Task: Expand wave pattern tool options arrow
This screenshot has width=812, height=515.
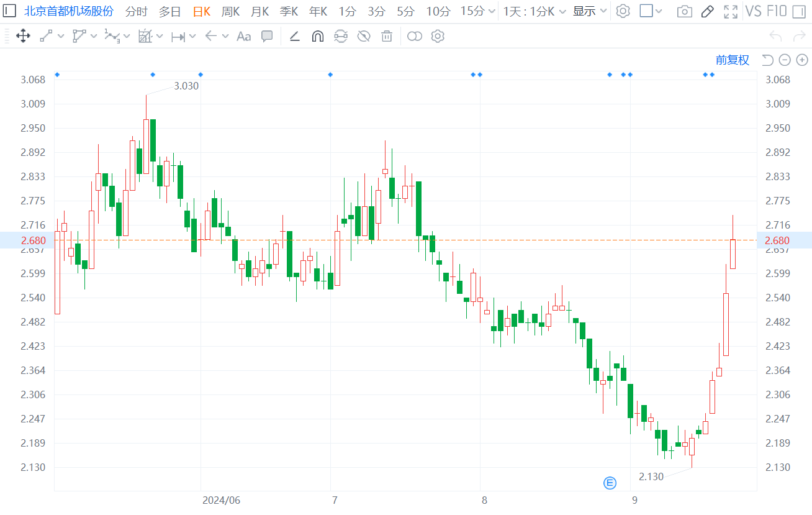Action: (x=127, y=37)
